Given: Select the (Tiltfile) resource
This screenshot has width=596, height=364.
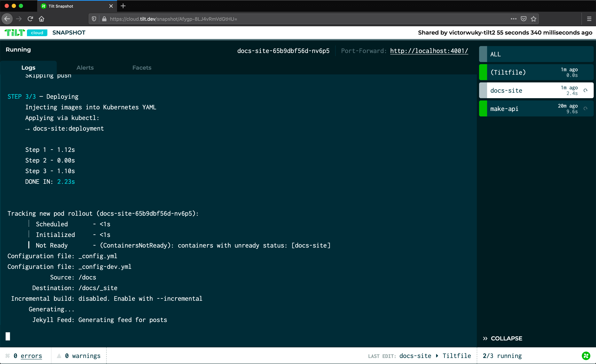Looking at the screenshot, I should (536, 72).
